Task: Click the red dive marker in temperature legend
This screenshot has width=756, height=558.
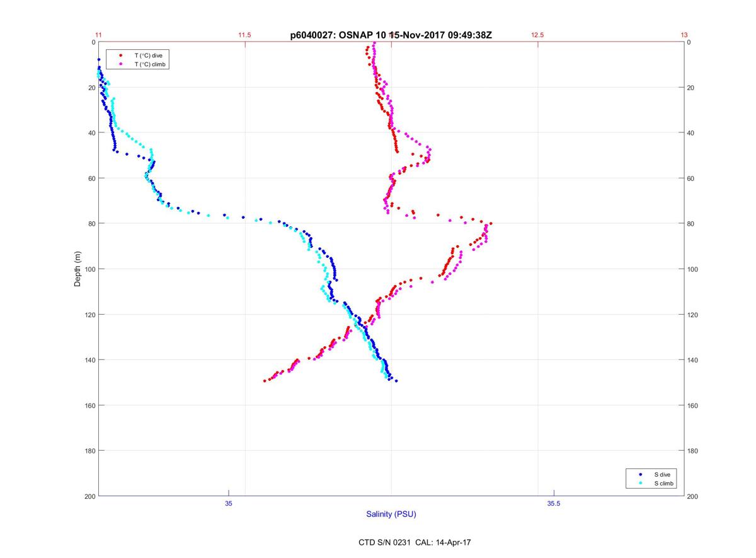Action: tap(121, 55)
